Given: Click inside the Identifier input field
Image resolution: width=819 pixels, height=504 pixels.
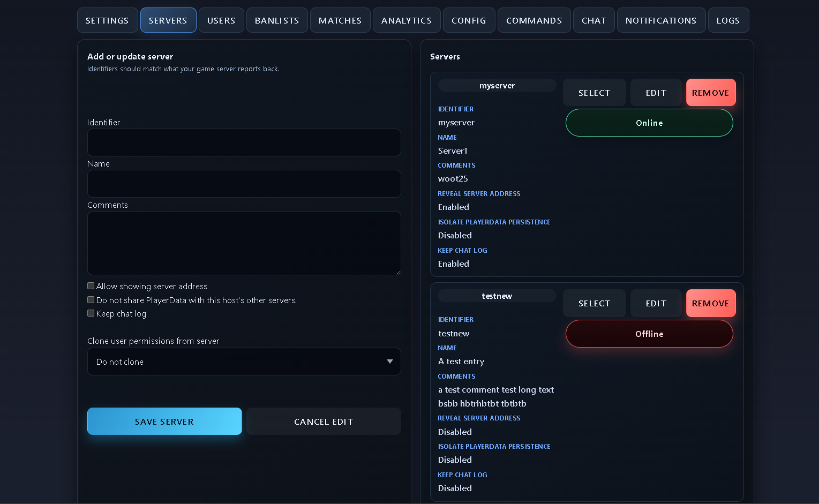Looking at the screenshot, I should (x=244, y=142).
